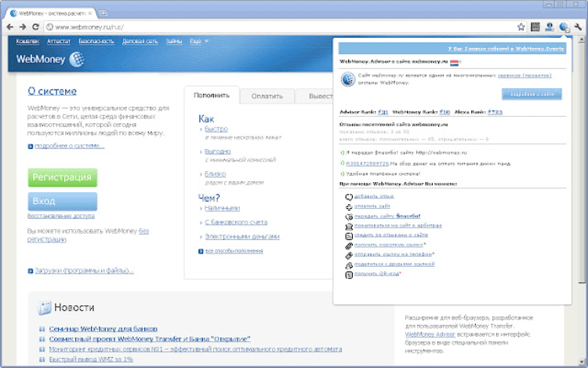Click the blue "Вход" button

point(62,201)
